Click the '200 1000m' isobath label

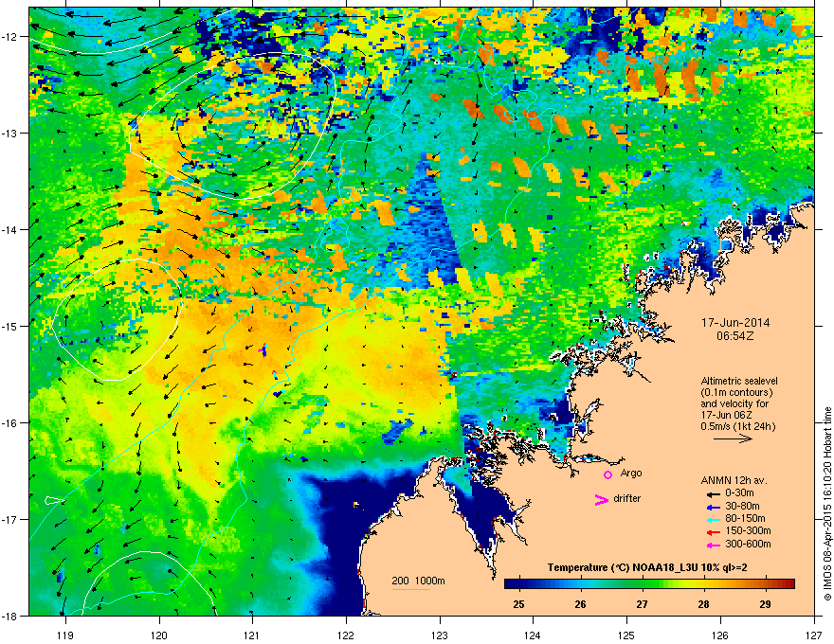pos(418,581)
